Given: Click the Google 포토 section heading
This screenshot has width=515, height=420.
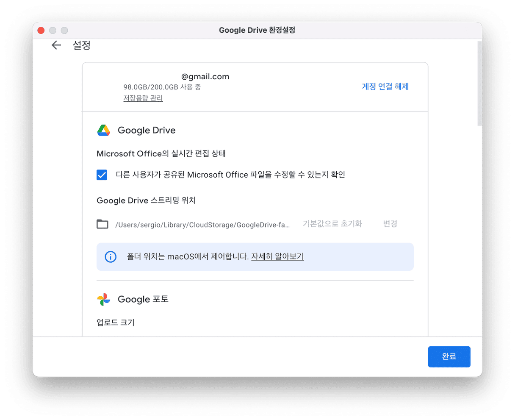Looking at the screenshot, I should 143,299.
